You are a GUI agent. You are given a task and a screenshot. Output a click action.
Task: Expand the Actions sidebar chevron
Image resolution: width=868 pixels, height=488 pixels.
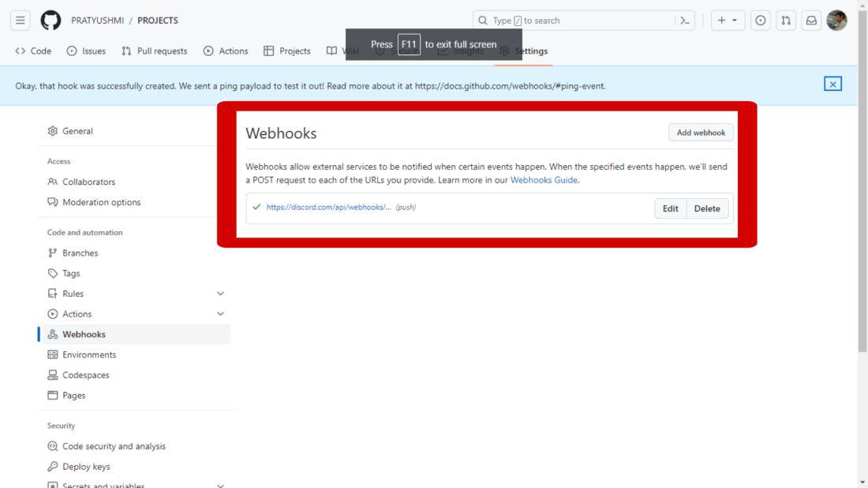[220, 314]
